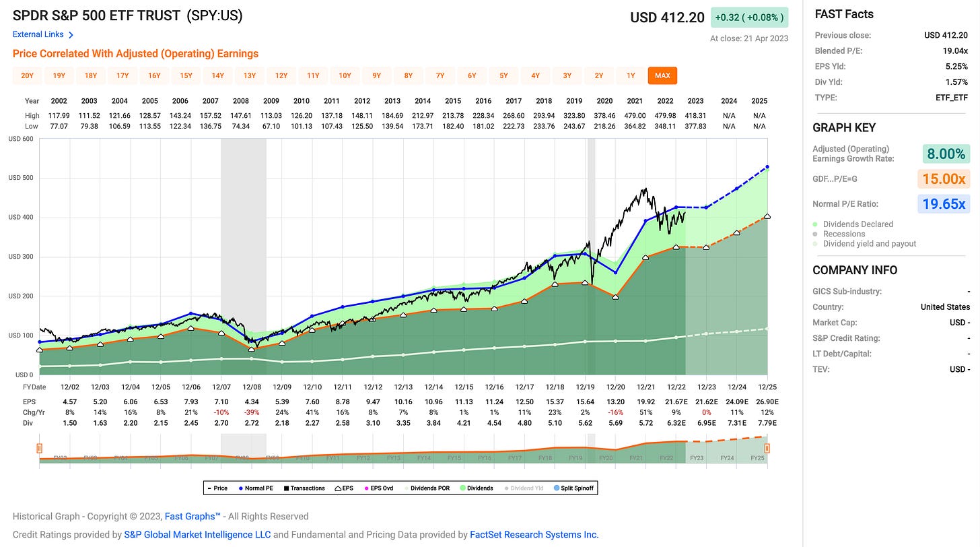Expand the External Links chevron
Image resolution: width=980 pixels, height=547 pixels.
tap(71, 34)
